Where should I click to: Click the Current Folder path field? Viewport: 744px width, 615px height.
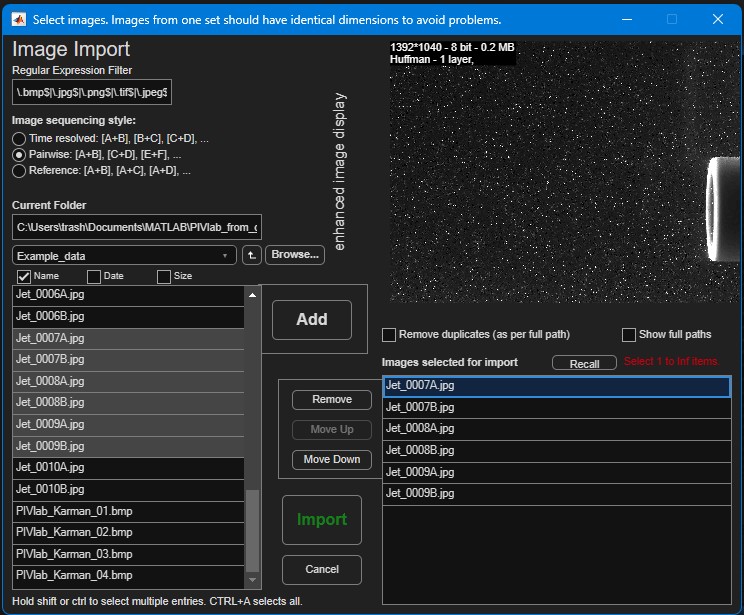(137, 227)
